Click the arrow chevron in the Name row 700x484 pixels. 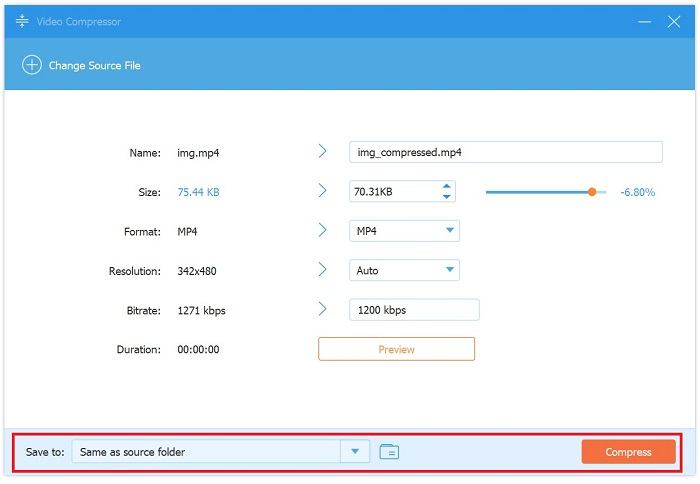pyautogui.click(x=323, y=152)
